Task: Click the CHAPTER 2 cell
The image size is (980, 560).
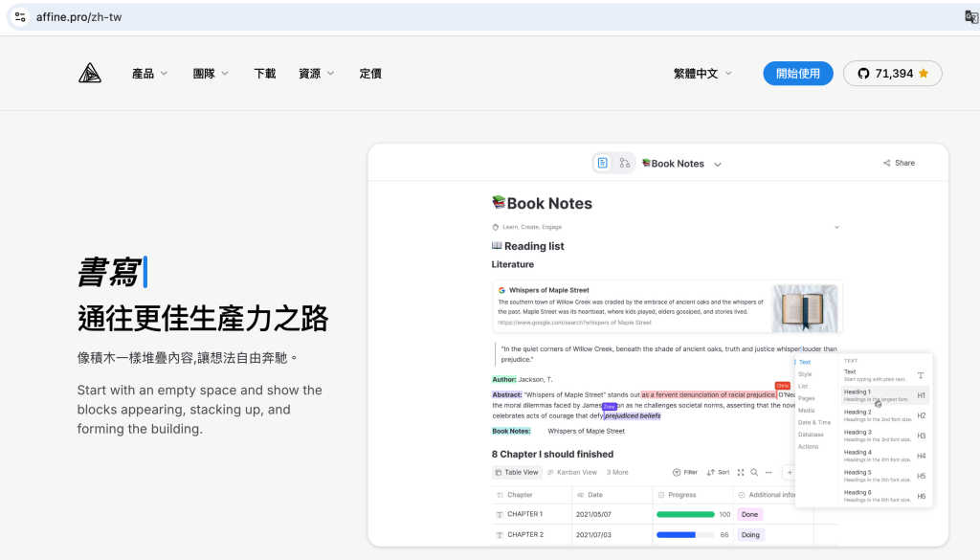Action: click(532, 535)
